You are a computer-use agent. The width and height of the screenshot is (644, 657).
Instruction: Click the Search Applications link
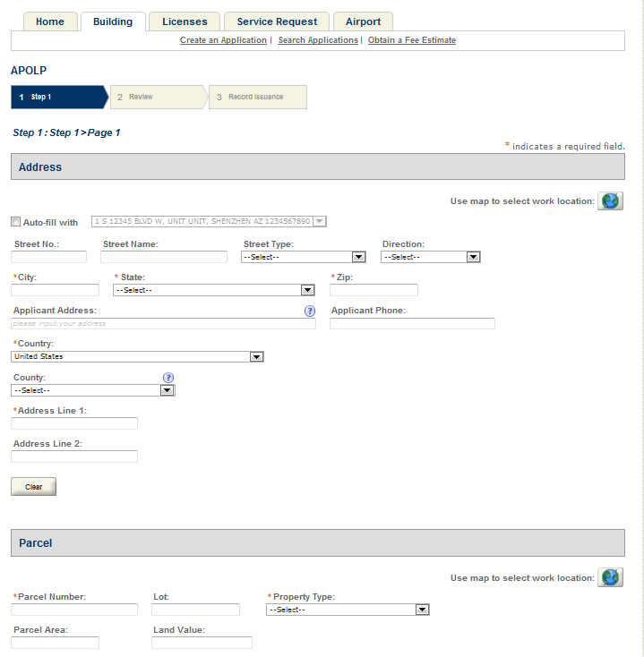coord(317,40)
